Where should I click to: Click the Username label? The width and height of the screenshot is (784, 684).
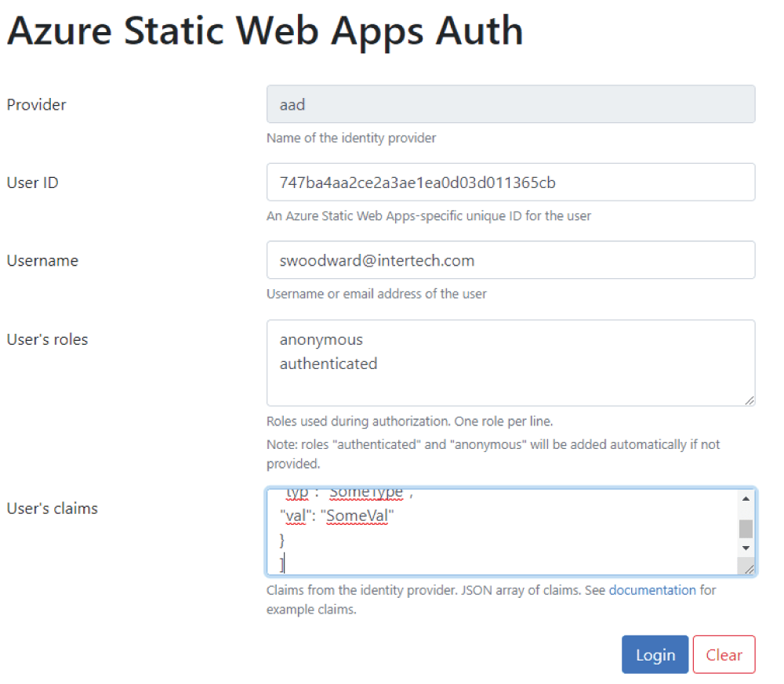[42, 260]
